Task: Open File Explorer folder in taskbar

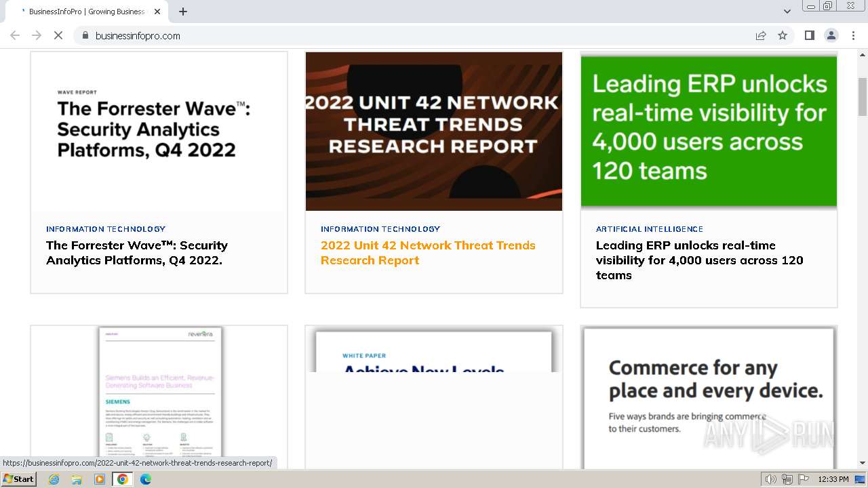Action: click(x=77, y=479)
